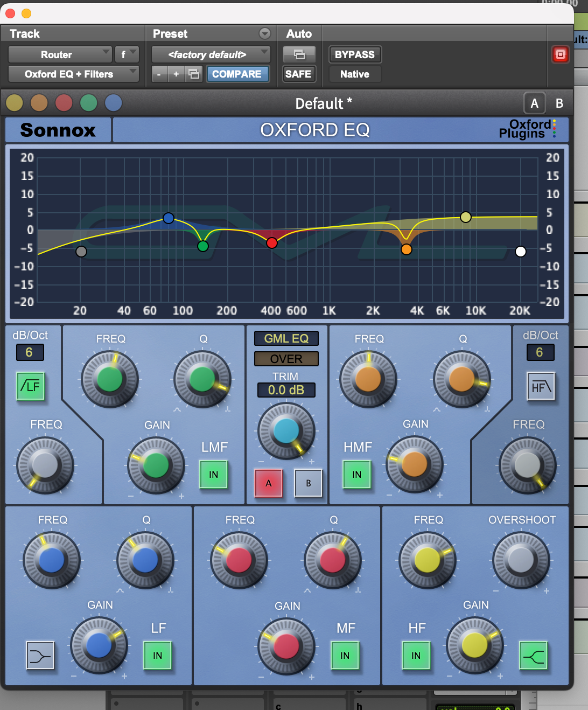Disable the LMF band IN button
The image size is (588, 710).
click(x=214, y=475)
